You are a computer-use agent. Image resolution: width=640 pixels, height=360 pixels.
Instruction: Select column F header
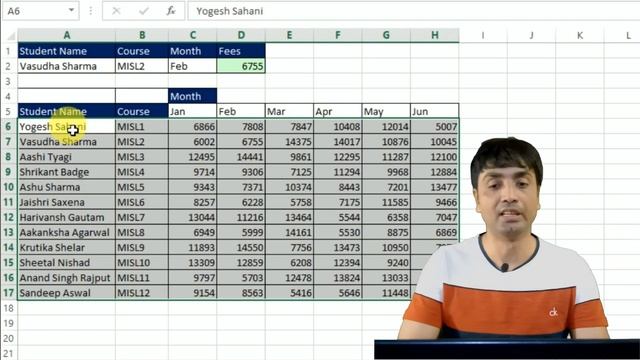[x=338, y=35]
